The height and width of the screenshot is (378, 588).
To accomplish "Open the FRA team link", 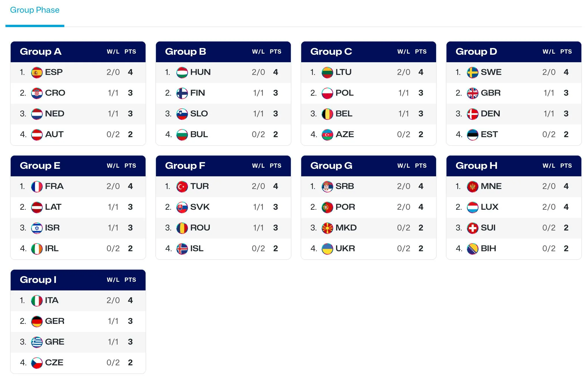I will pos(54,186).
